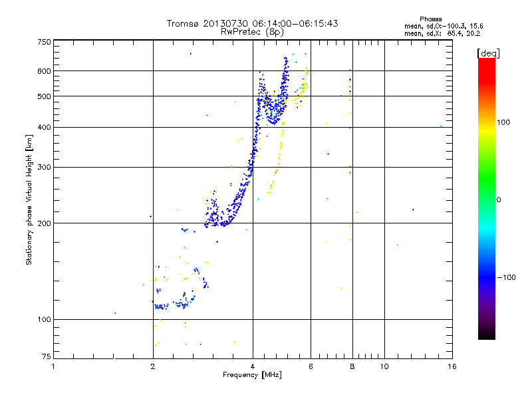Click the '[deg]' unit label above the color bar
Viewport: 532px width, 399px height.
coord(488,53)
